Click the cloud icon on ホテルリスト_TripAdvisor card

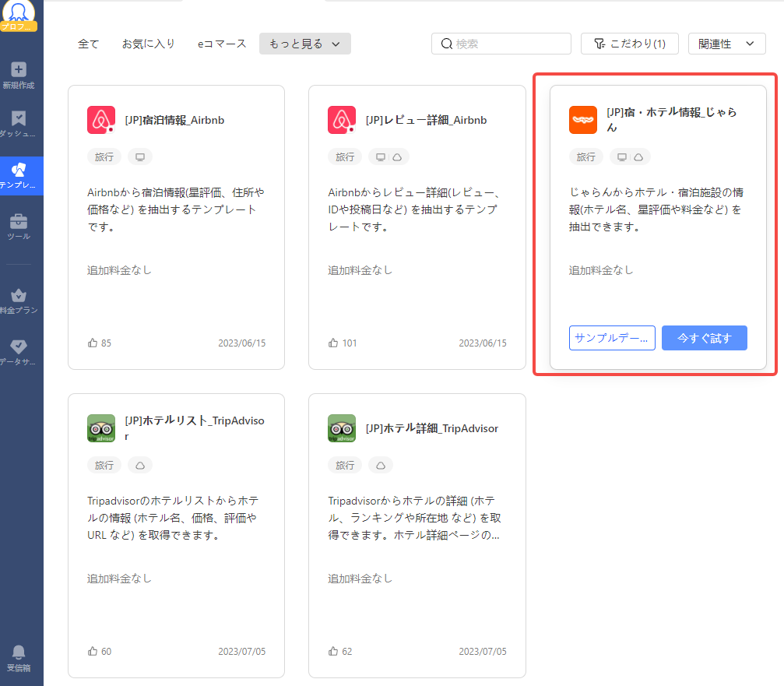(x=140, y=466)
